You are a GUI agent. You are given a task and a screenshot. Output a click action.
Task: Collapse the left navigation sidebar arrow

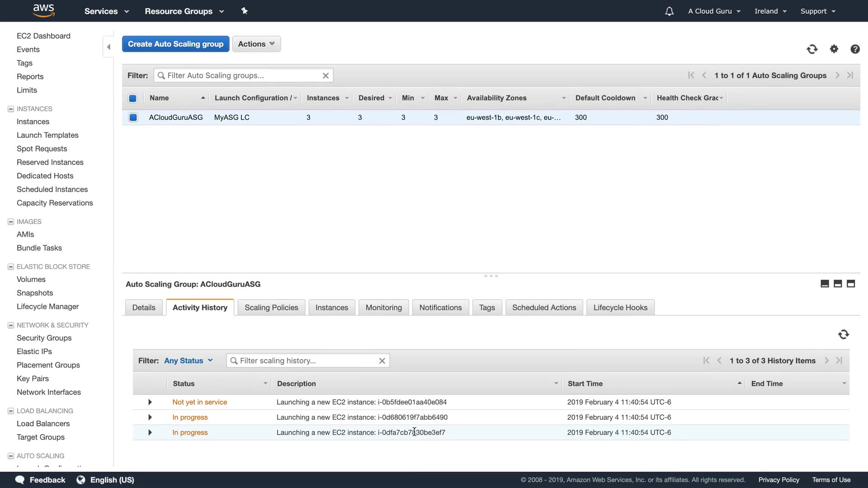(108, 47)
